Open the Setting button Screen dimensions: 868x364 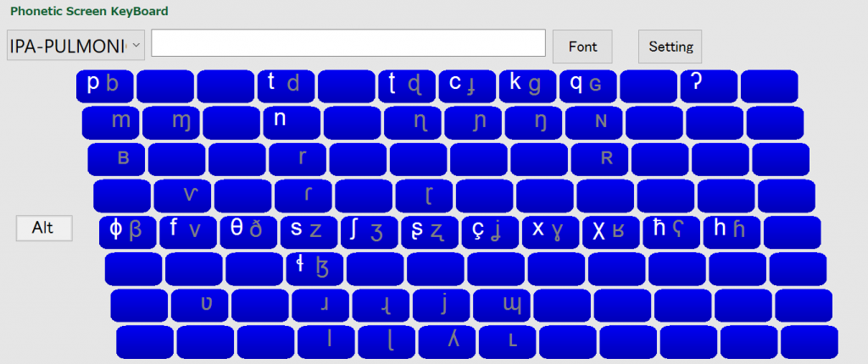coord(670,47)
